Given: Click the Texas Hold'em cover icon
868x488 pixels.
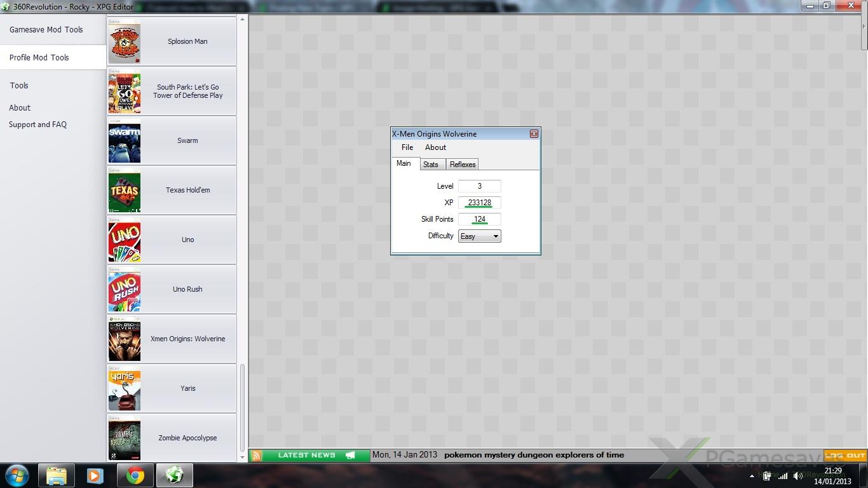Looking at the screenshot, I should [x=125, y=191].
